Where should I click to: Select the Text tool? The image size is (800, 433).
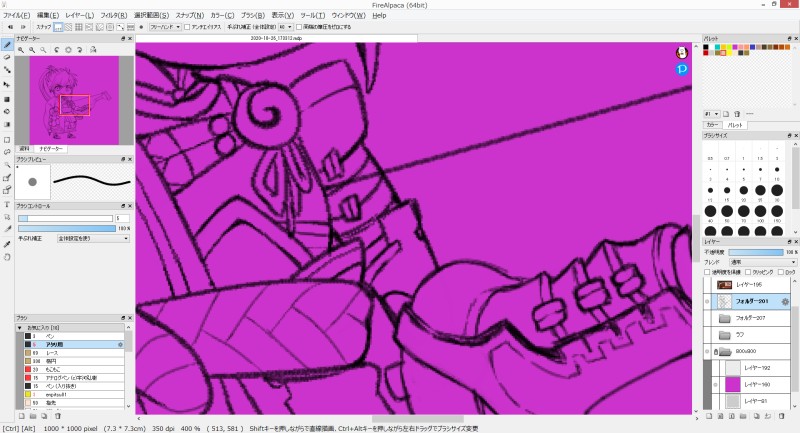[7, 205]
